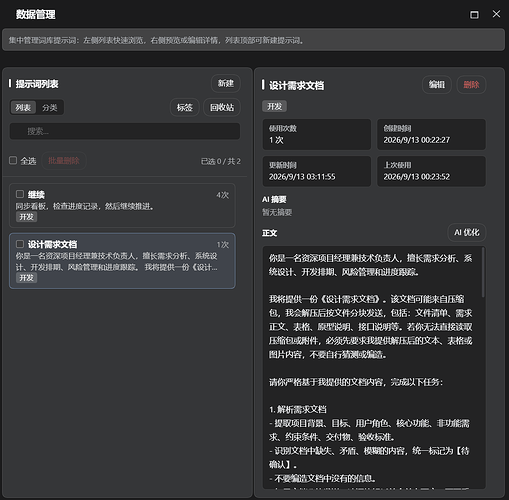
Task: Check the 继续 prompt checkbox
Action: point(20,194)
